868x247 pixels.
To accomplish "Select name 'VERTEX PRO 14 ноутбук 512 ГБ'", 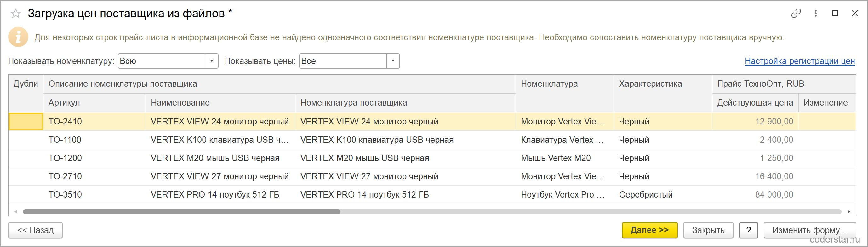I will [x=220, y=194].
